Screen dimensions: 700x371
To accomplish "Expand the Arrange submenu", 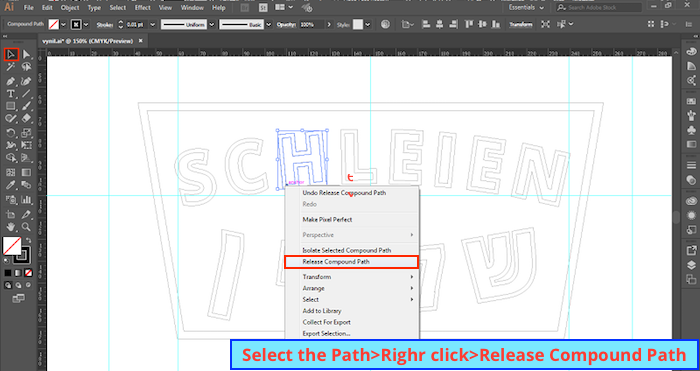I will (x=351, y=288).
